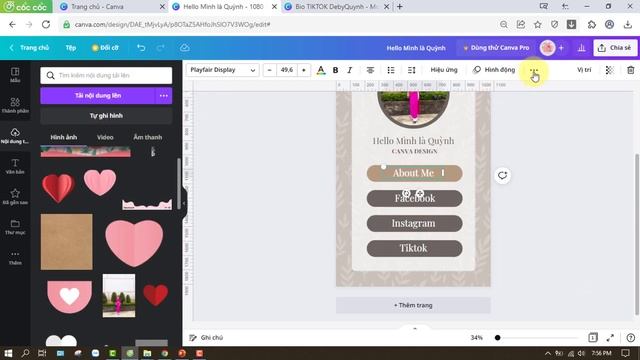Image resolution: width=640 pixels, height=360 pixels.
Task: Decrease font size with minus button
Action: [269, 70]
